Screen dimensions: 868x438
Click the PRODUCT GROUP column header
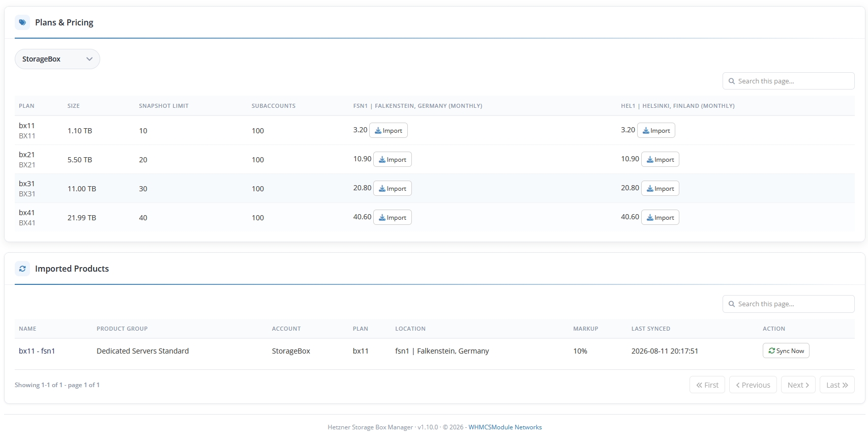pos(122,329)
